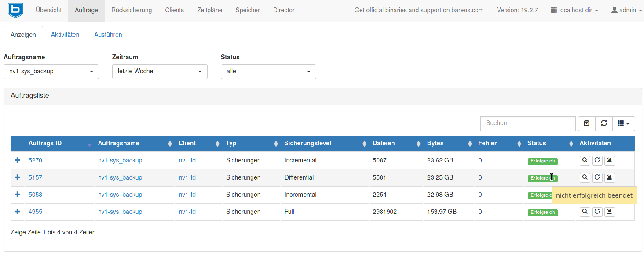Show details of job 5270 via magnifier
The height and width of the screenshot is (263, 644).
coord(585,160)
